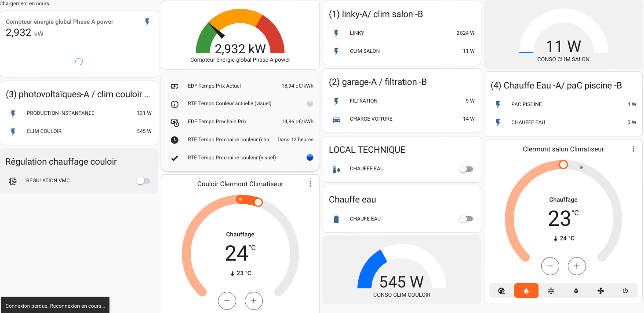Click the info icon beside RTE Tempo Couleur actuelle
Viewport: 644px width, 313px height.
(x=175, y=104)
